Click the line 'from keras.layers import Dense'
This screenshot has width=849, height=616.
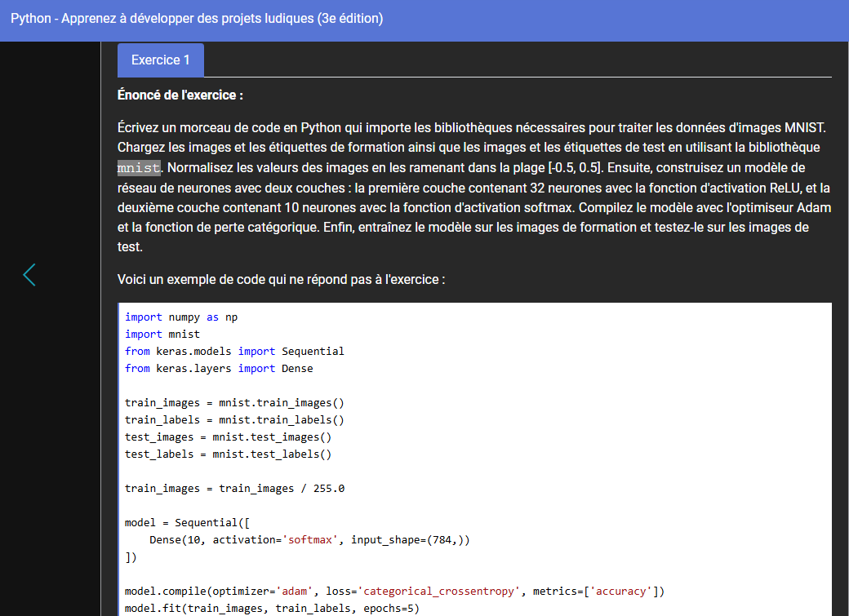[x=219, y=369]
